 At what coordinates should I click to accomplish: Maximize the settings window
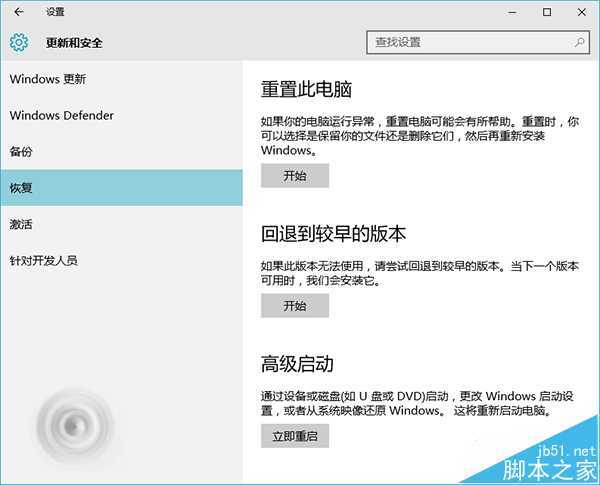pyautogui.click(x=547, y=12)
